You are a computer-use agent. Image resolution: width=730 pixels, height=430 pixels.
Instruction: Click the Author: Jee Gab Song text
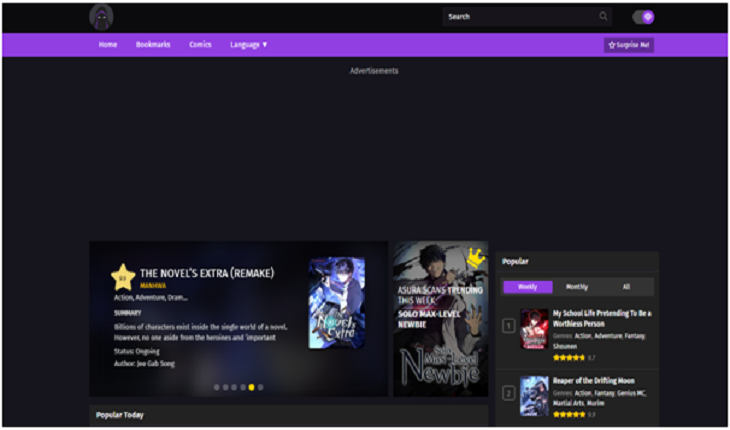tap(144, 363)
